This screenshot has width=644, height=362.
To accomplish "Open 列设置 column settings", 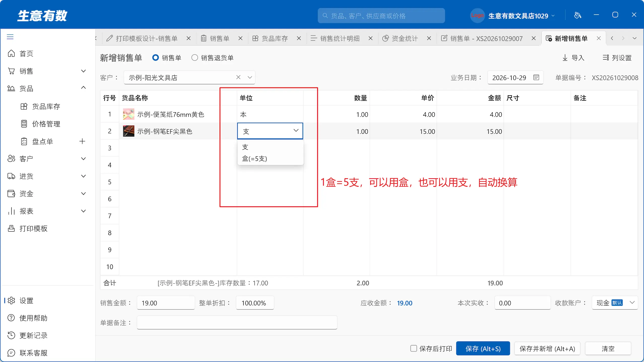I will coord(617,58).
